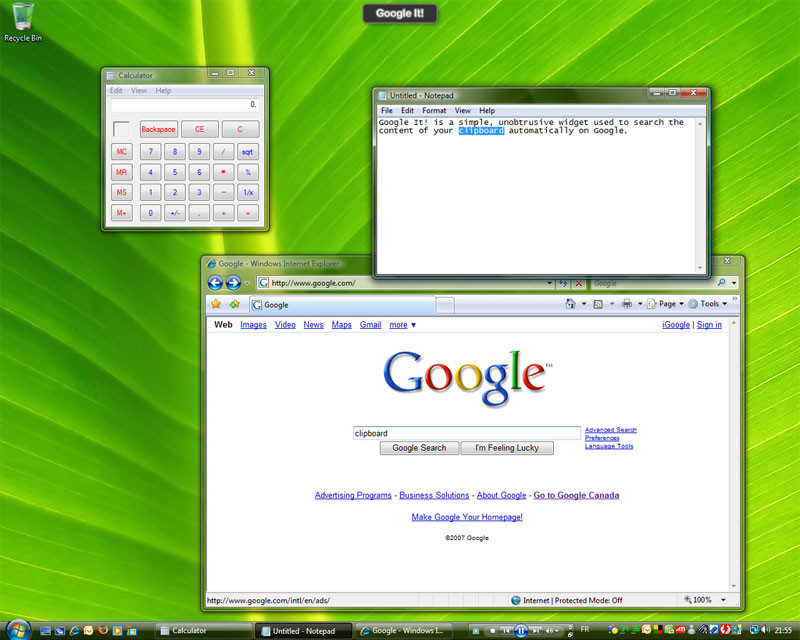Open Advanced Search link
Image resolution: width=800 pixels, height=640 pixels.
(x=611, y=430)
